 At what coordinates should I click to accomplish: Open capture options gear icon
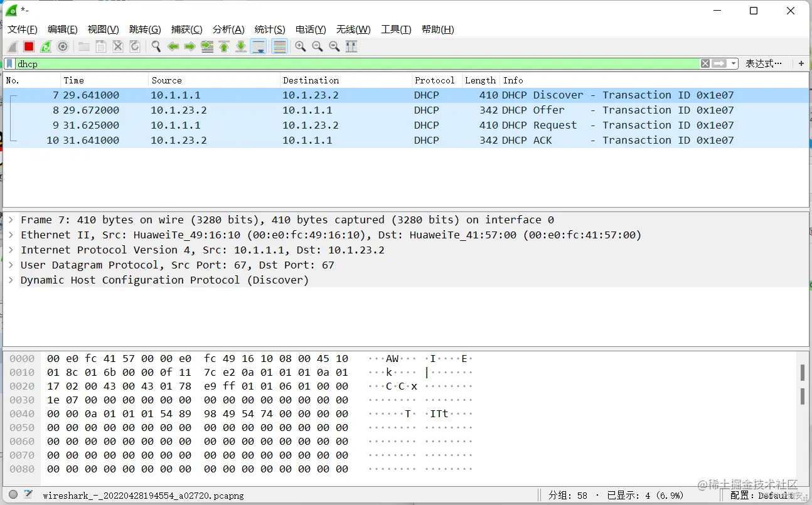tap(63, 46)
